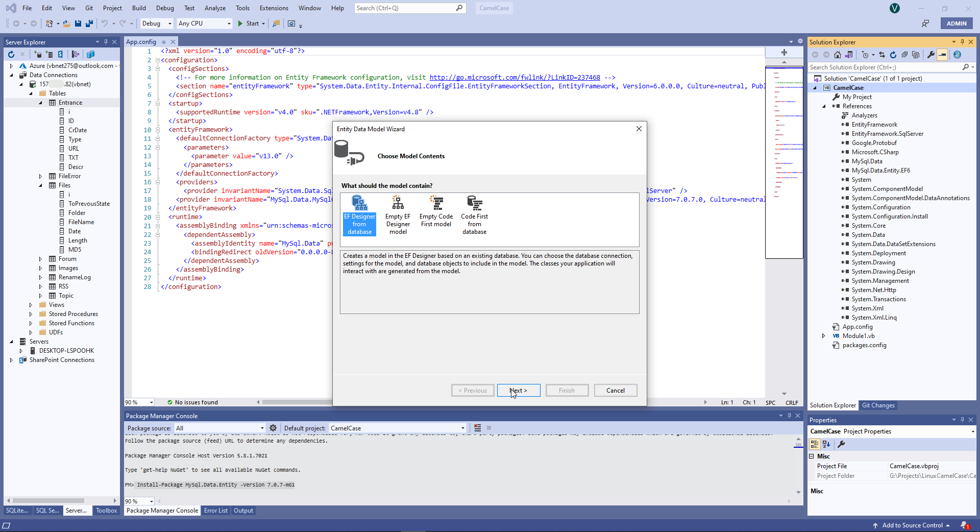Click the ADMIN badge button
Image resolution: width=980 pixels, height=532 pixels.
point(957,23)
